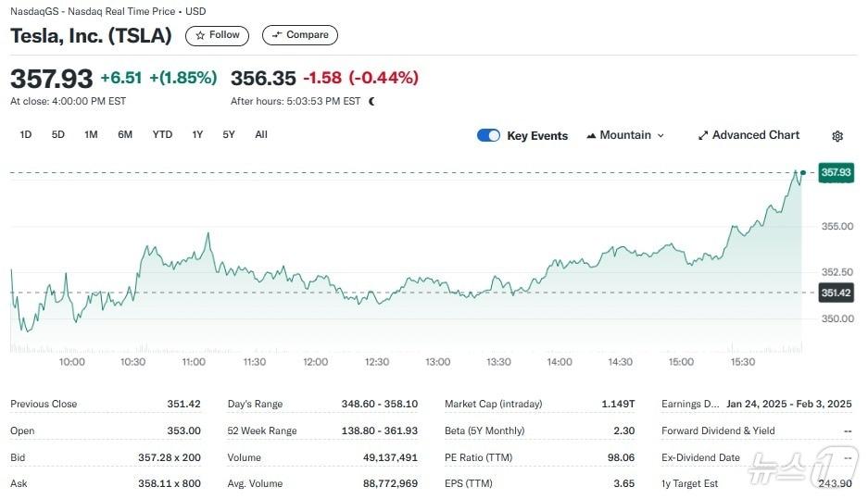
Task: Click the Tesla, Inc. (TSLA) title
Action: (x=91, y=35)
